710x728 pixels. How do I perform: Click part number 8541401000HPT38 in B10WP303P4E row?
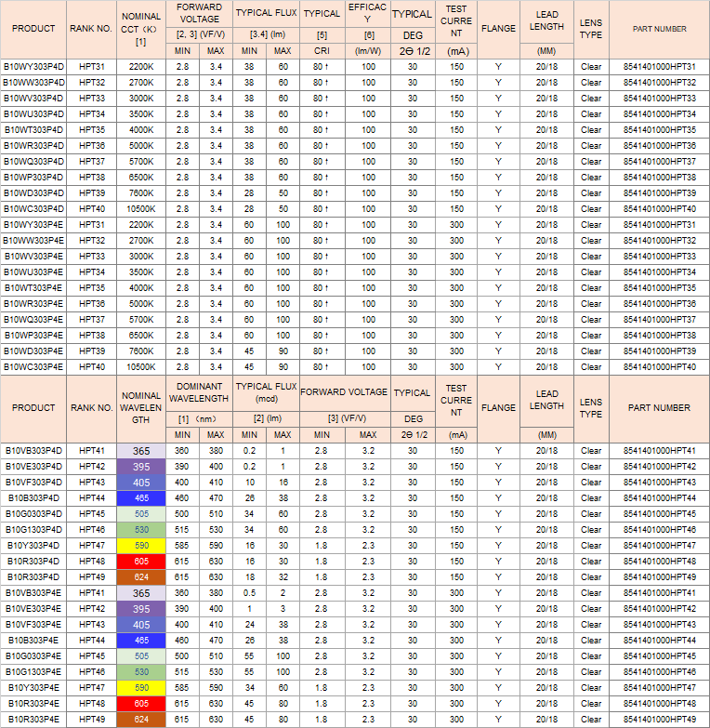660,336
